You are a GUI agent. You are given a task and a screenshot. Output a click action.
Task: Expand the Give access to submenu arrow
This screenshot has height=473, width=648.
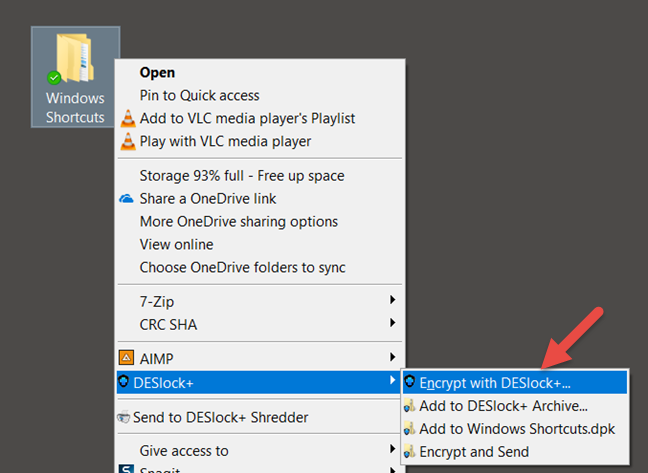(x=392, y=449)
